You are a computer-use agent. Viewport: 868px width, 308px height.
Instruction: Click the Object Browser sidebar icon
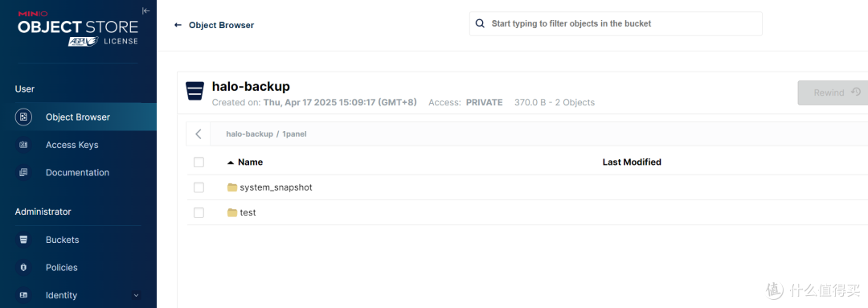[x=23, y=117]
